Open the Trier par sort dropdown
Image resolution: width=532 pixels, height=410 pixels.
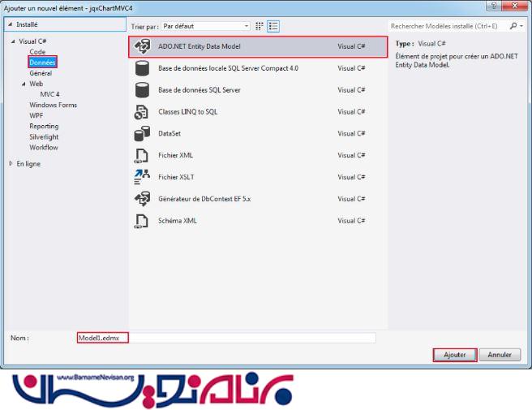click(x=206, y=26)
